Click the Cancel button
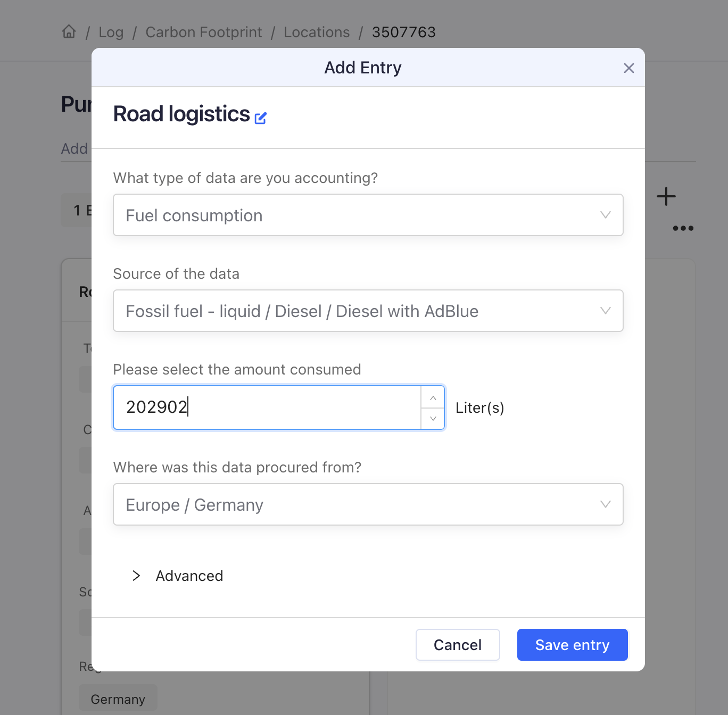The image size is (728, 715). (458, 645)
